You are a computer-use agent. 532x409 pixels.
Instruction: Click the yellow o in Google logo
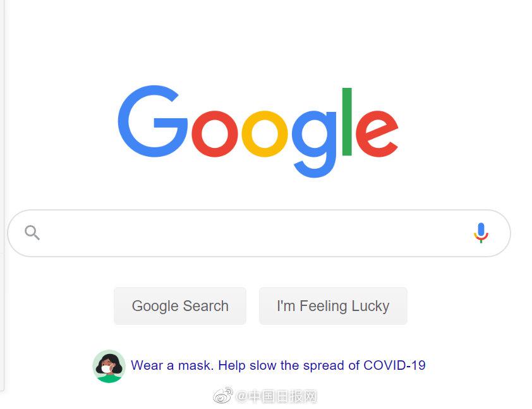click(265, 134)
